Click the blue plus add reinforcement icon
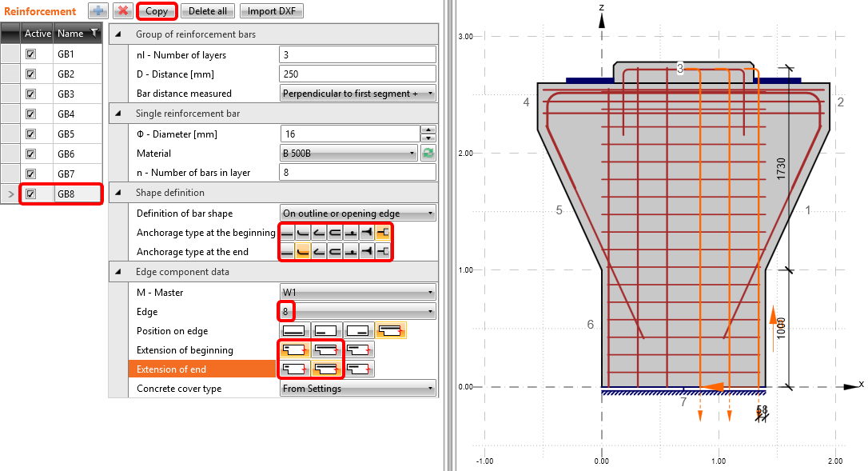This screenshot has width=868, height=471. pyautogui.click(x=98, y=11)
